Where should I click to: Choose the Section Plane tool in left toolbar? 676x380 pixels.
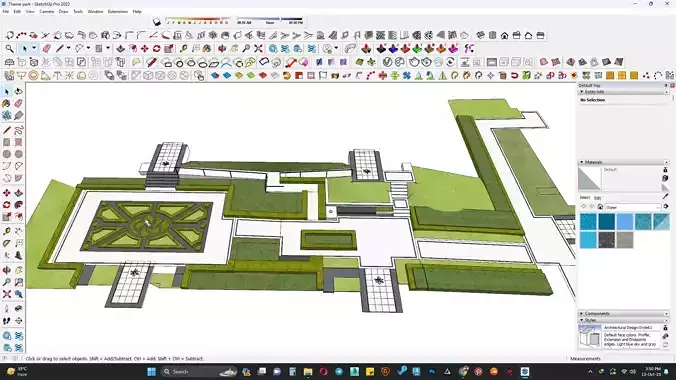pyautogui.click(x=18, y=321)
